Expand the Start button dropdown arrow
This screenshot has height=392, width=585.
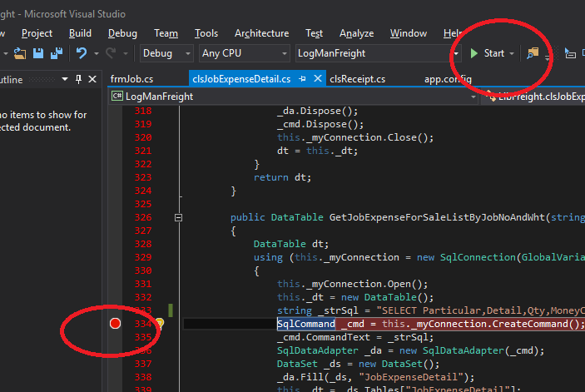click(512, 54)
